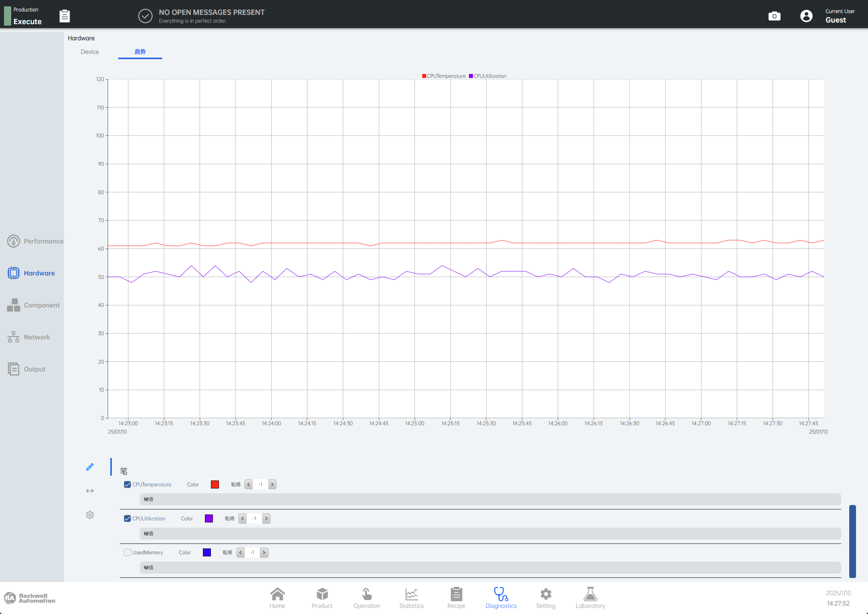The height and width of the screenshot is (614, 868).
Task: Open the Statistics bottom navigation item
Action: coord(411,597)
